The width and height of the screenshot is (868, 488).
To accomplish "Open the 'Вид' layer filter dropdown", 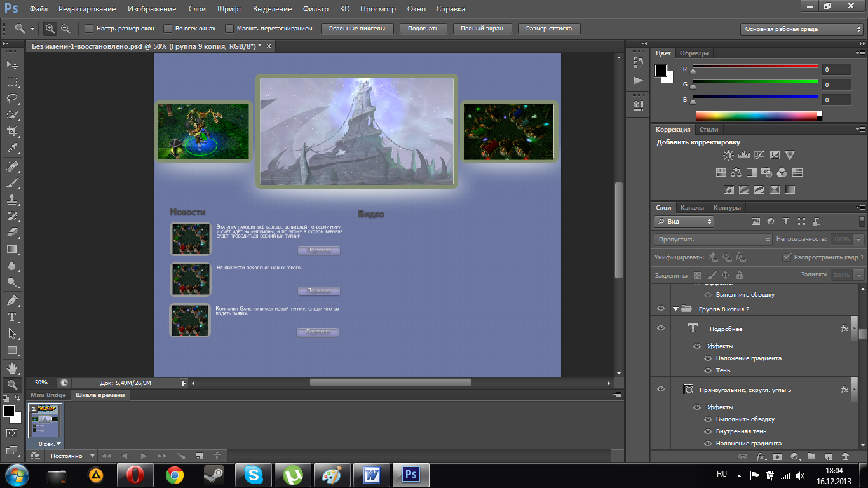I will 684,222.
